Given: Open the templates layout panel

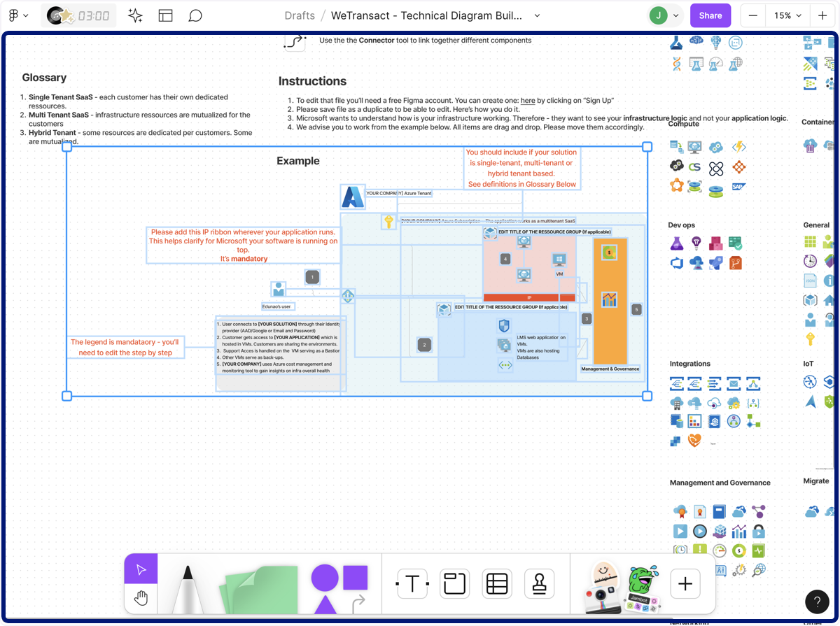Looking at the screenshot, I should 166,15.
